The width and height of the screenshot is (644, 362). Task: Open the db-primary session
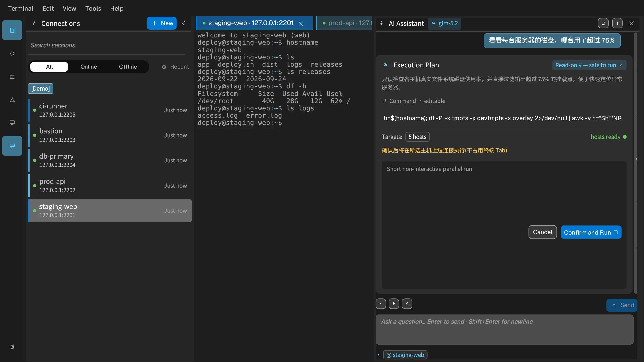tap(110, 160)
